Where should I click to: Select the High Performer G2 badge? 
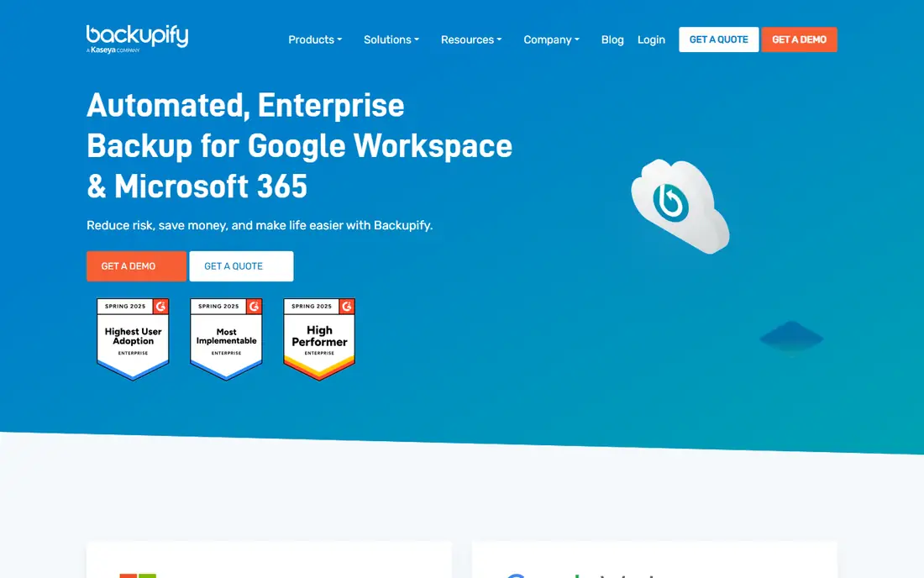(319, 339)
